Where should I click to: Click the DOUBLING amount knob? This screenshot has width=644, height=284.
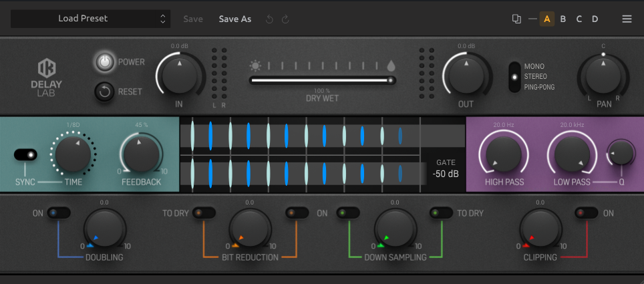tap(105, 229)
